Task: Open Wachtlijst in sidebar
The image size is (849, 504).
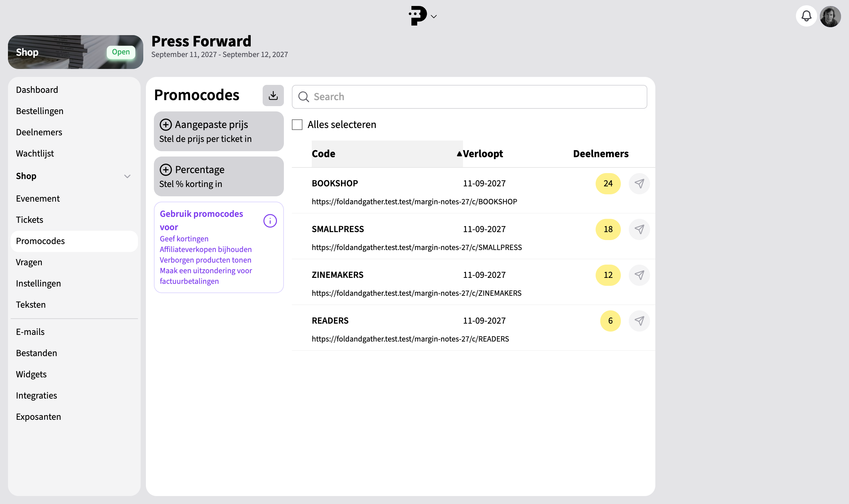Action: click(x=35, y=154)
